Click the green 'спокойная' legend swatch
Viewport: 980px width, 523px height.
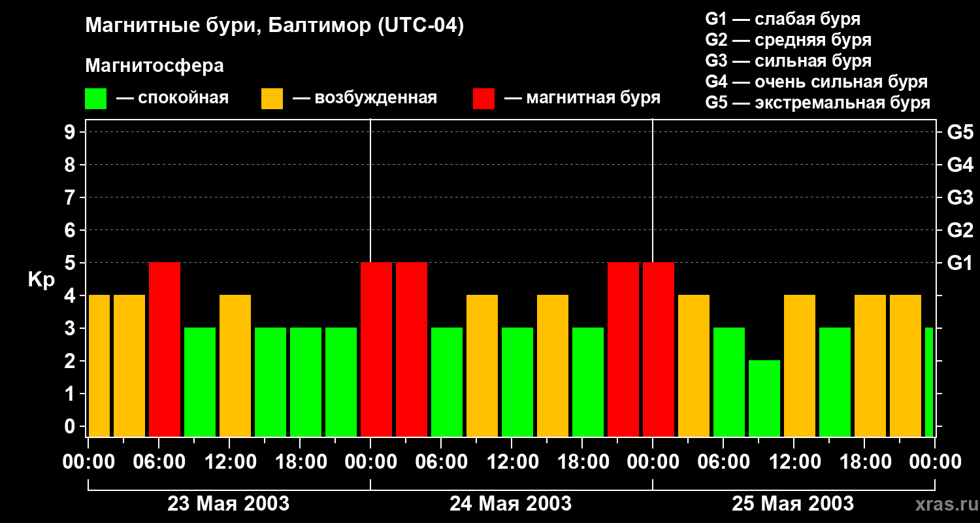[x=95, y=99]
